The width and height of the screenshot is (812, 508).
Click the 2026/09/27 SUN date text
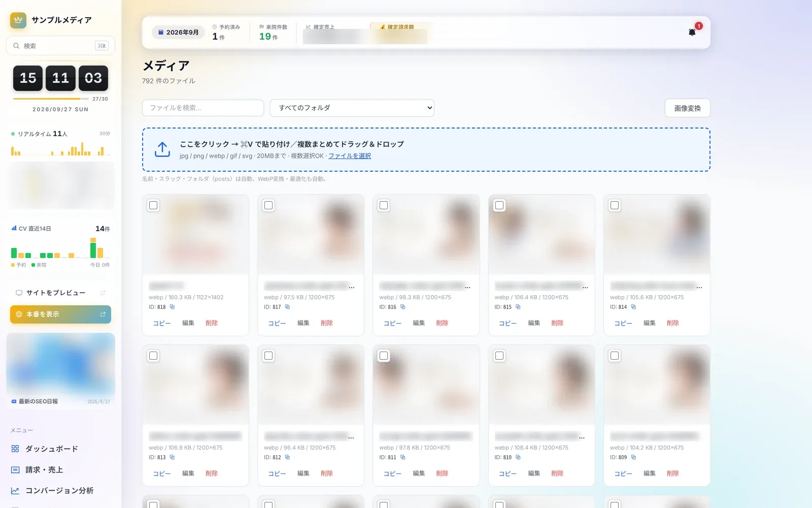pos(60,109)
